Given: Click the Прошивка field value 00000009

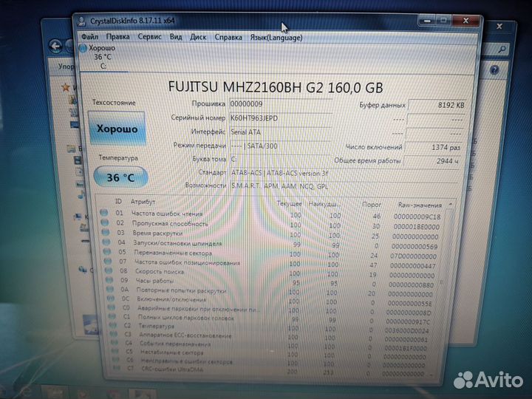Looking at the screenshot, I should coord(281,104).
